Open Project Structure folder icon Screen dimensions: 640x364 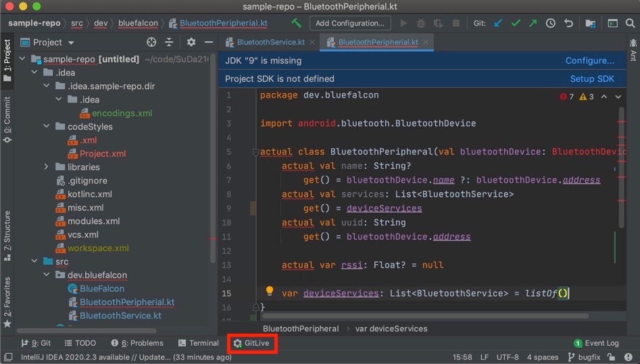[x=590, y=23]
